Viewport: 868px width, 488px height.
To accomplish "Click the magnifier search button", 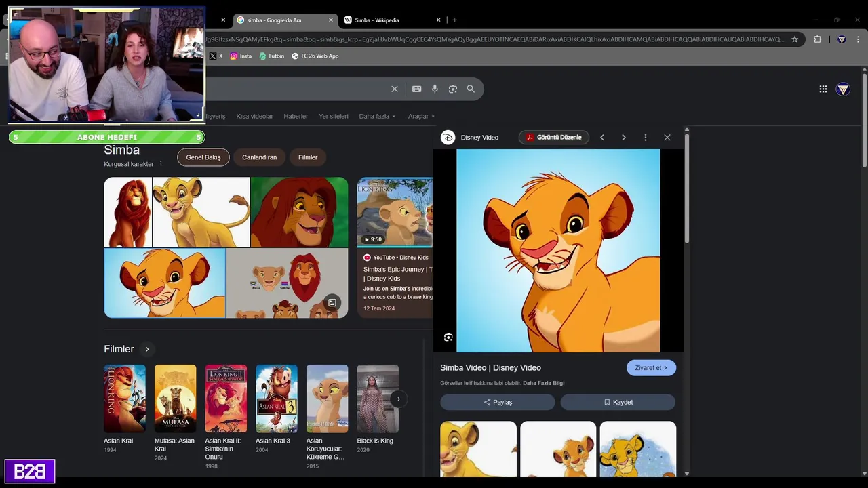I will coord(471,89).
